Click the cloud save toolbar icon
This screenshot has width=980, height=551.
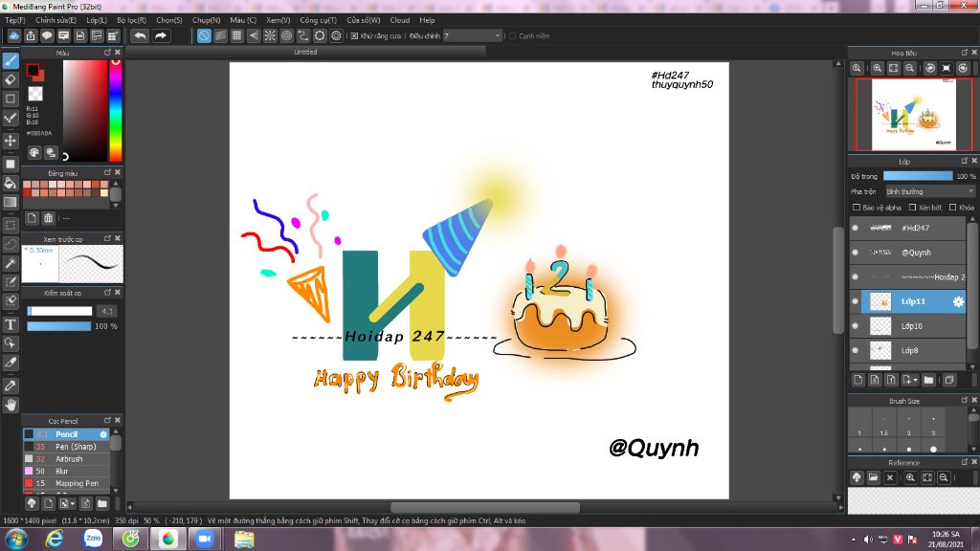point(13,35)
